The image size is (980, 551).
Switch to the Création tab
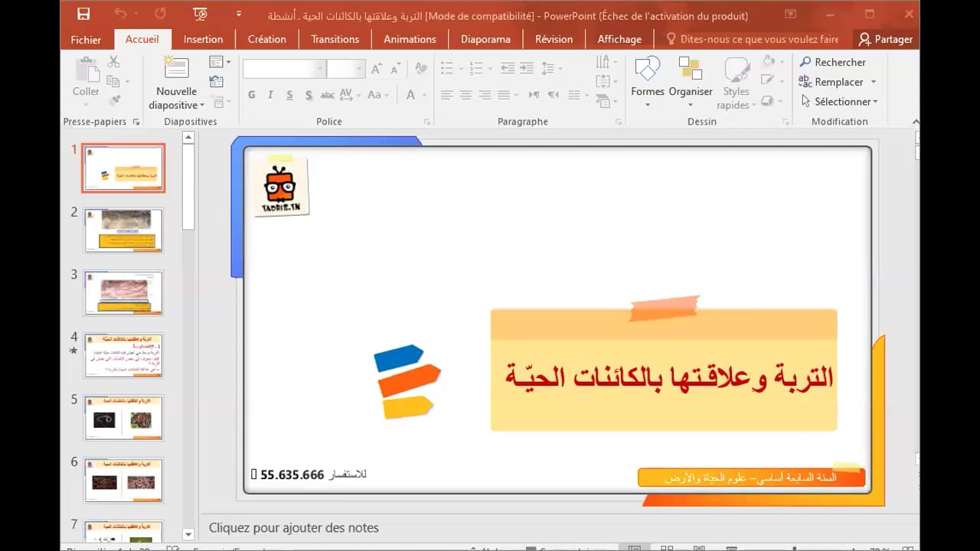pos(266,39)
